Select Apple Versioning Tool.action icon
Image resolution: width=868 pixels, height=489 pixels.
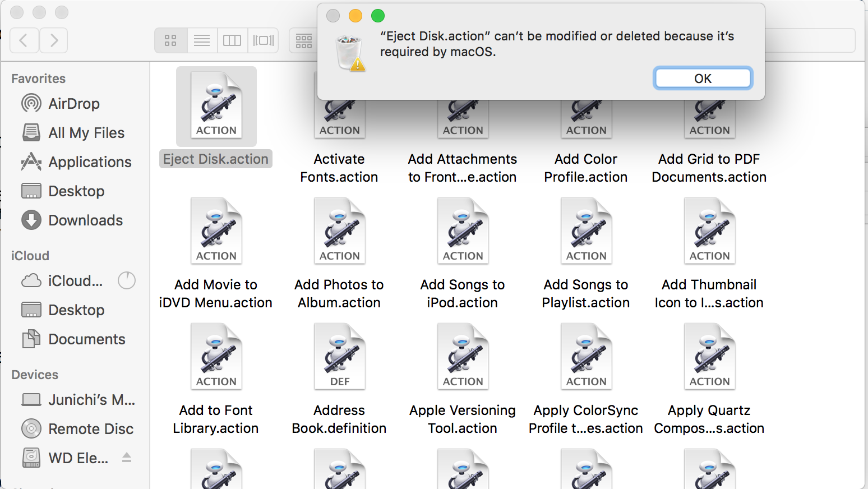click(463, 356)
